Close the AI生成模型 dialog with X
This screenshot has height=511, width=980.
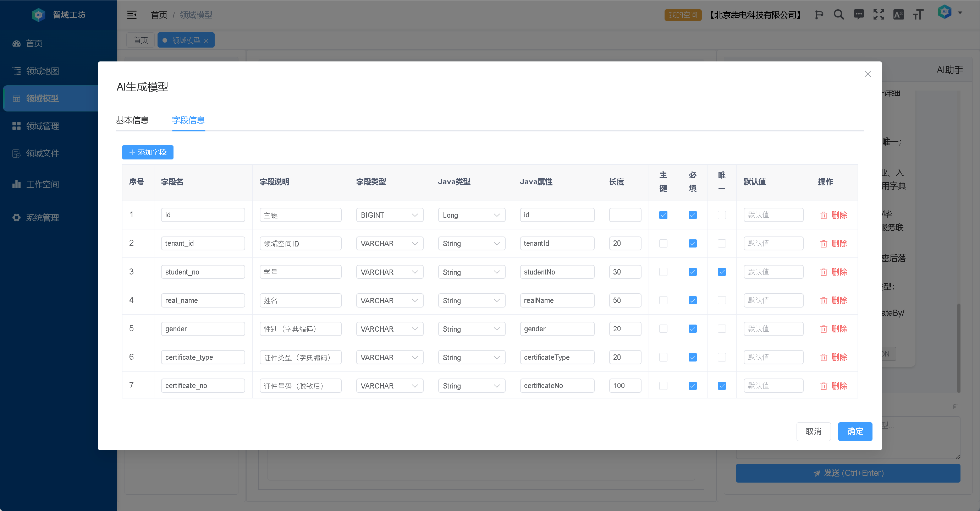(868, 74)
